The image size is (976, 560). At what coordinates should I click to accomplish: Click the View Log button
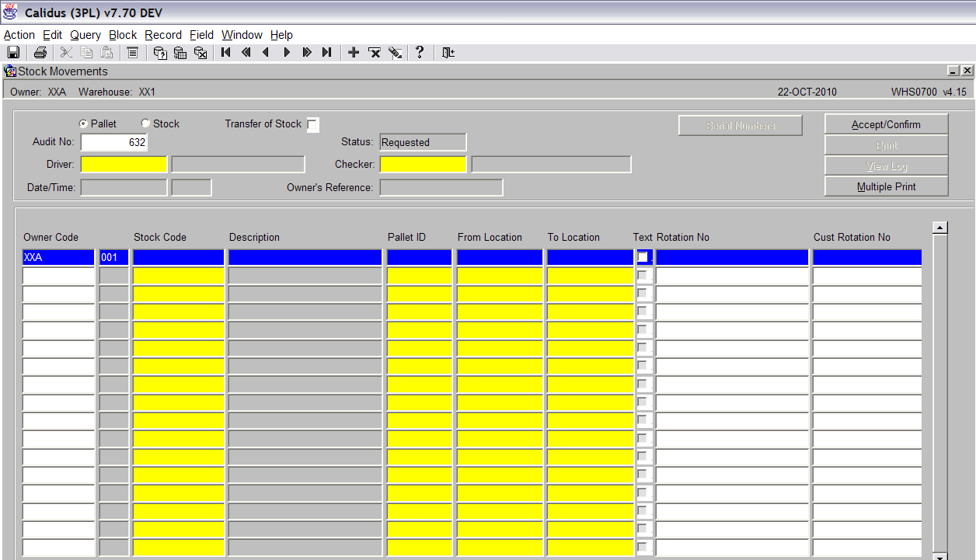point(886,166)
